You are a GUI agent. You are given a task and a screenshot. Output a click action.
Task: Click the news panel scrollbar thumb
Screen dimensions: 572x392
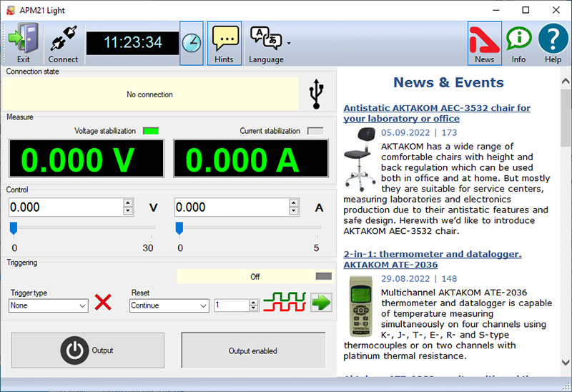tap(566, 117)
